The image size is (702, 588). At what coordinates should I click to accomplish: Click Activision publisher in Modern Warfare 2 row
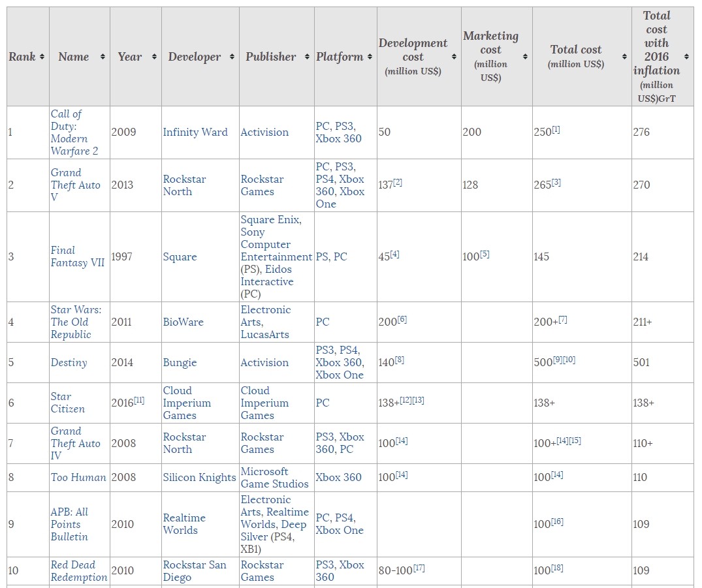point(264,132)
